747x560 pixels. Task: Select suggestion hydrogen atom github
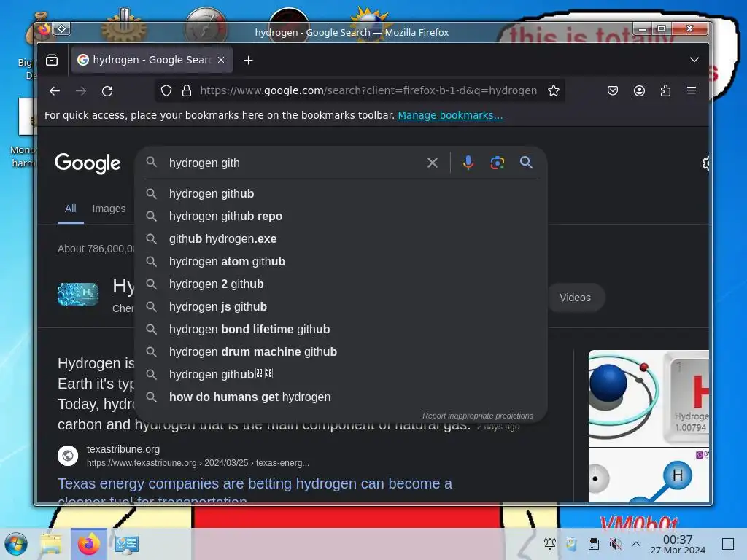click(341, 262)
